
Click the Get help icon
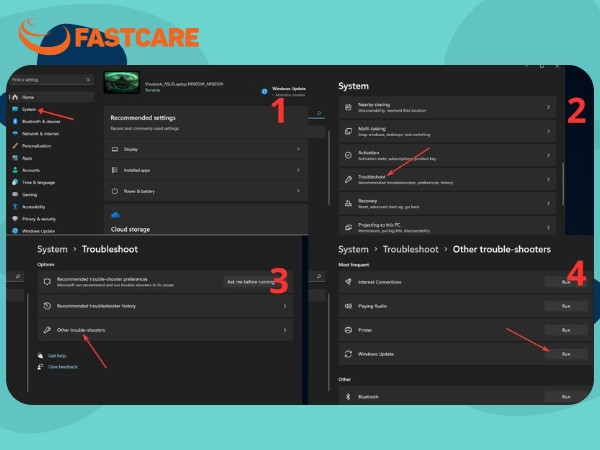click(x=40, y=356)
